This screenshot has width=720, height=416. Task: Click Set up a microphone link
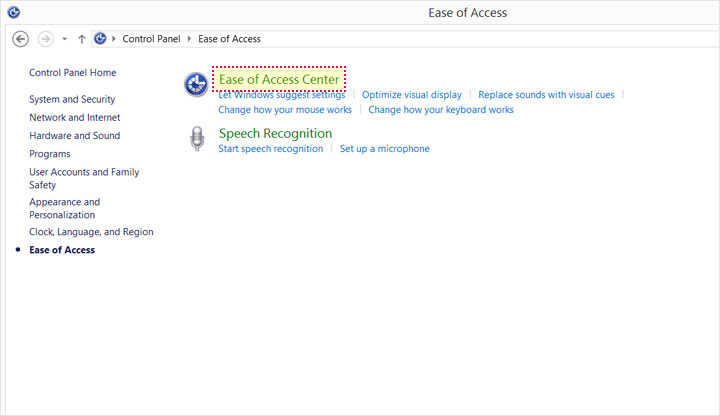pos(384,149)
